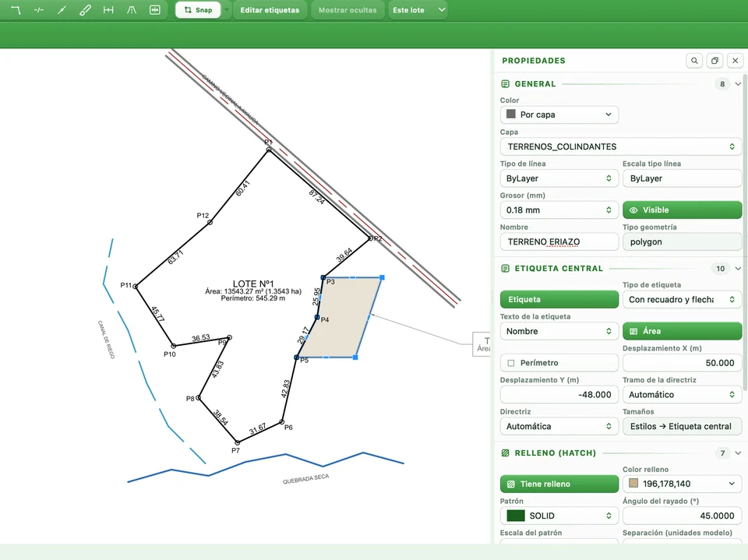This screenshot has width=748, height=560.
Task: Open the Snap options dropdown arrow
Action: click(227, 10)
